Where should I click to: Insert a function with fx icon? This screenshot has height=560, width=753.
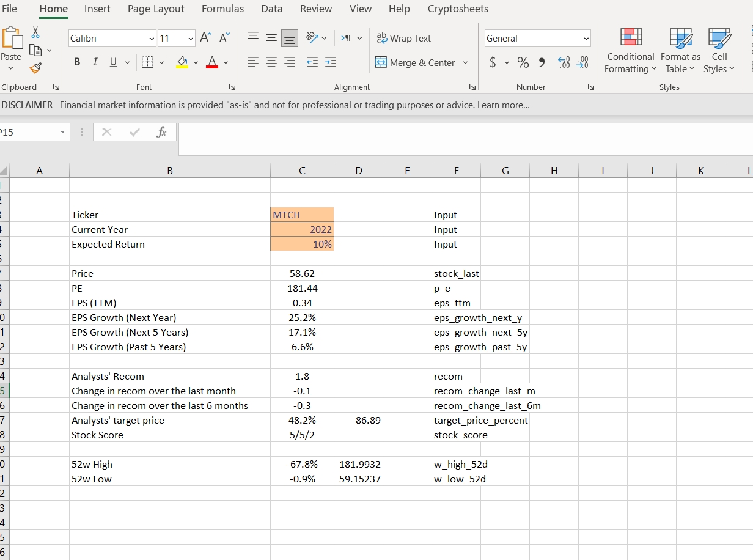(161, 132)
